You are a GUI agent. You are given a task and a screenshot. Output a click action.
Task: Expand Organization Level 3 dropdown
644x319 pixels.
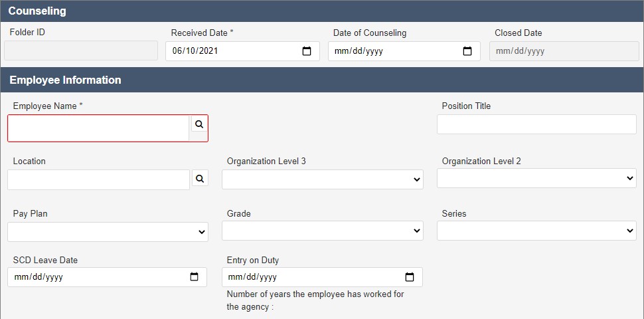point(323,179)
